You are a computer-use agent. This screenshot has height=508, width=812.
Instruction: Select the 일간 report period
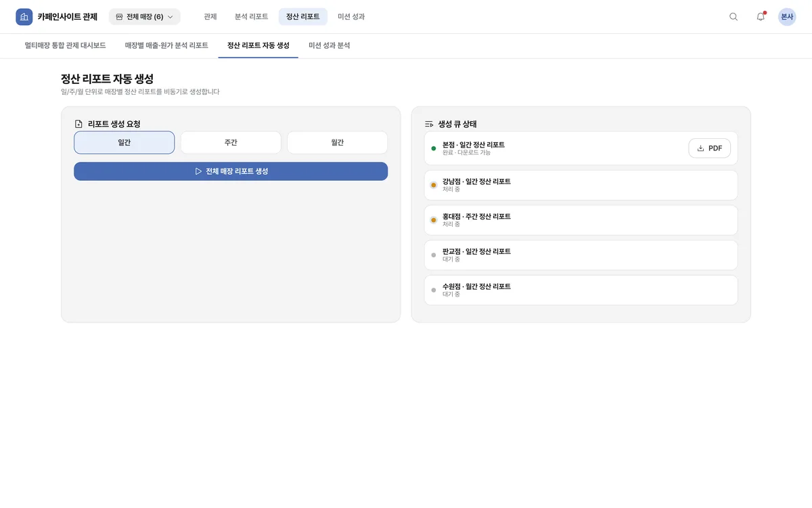tap(125, 142)
